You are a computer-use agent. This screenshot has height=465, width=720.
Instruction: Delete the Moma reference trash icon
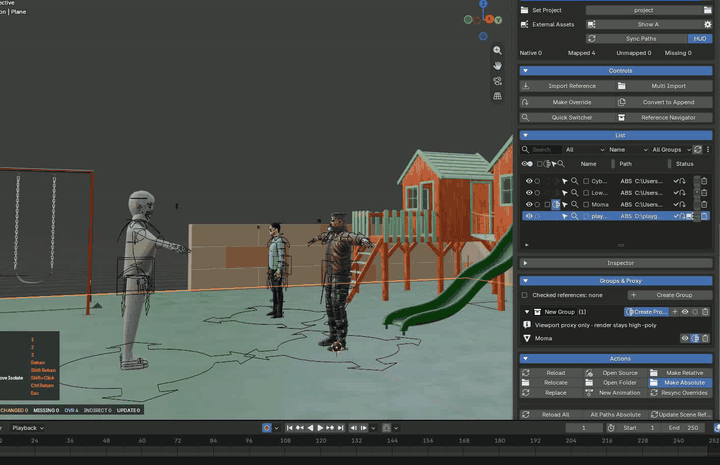[704, 204]
